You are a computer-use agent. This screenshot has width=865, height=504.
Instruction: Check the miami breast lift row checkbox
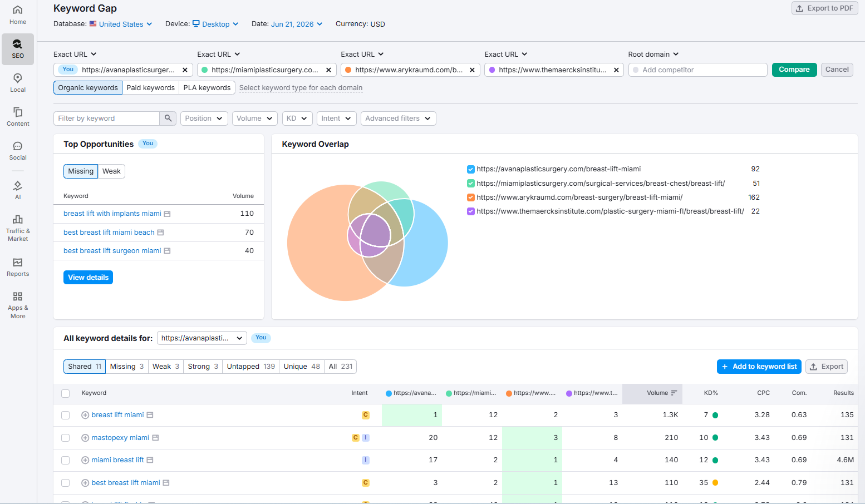66,460
